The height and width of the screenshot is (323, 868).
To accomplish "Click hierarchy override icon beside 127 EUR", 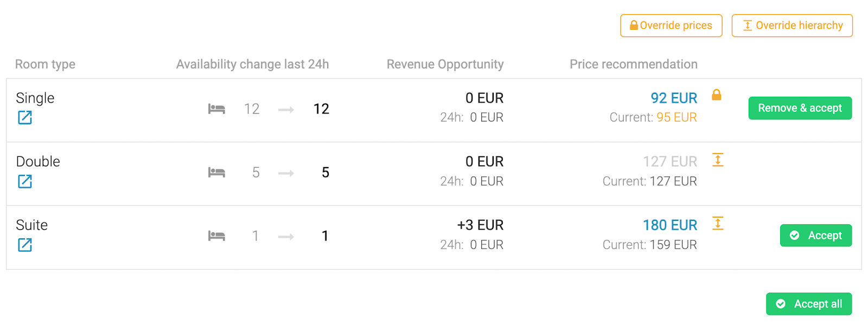I will [x=718, y=160].
